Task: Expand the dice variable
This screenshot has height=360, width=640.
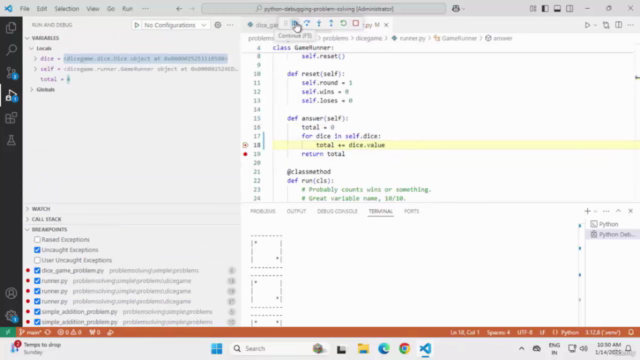Action: pos(36,59)
